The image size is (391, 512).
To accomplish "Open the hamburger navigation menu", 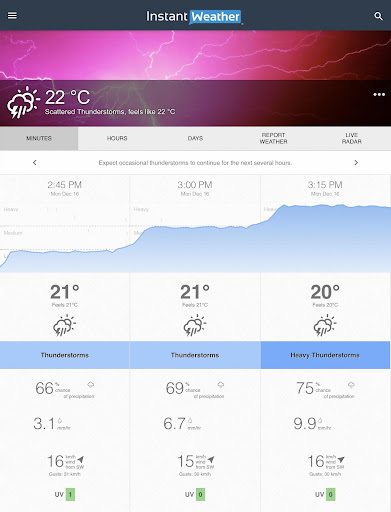I will point(12,15).
